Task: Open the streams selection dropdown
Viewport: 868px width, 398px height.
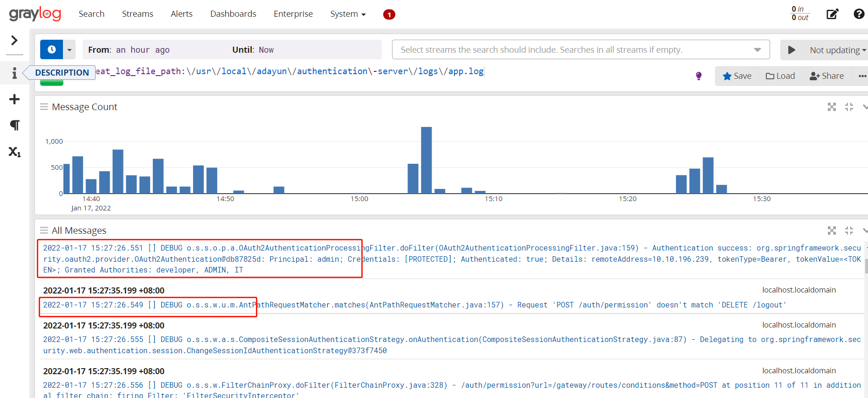Action: click(x=581, y=49)
